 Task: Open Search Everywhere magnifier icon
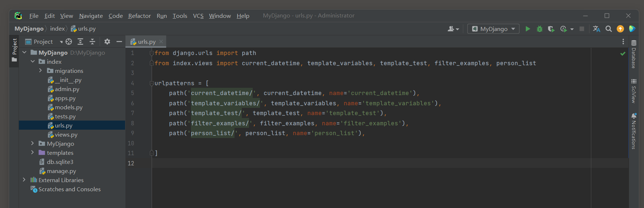[608, 29]
